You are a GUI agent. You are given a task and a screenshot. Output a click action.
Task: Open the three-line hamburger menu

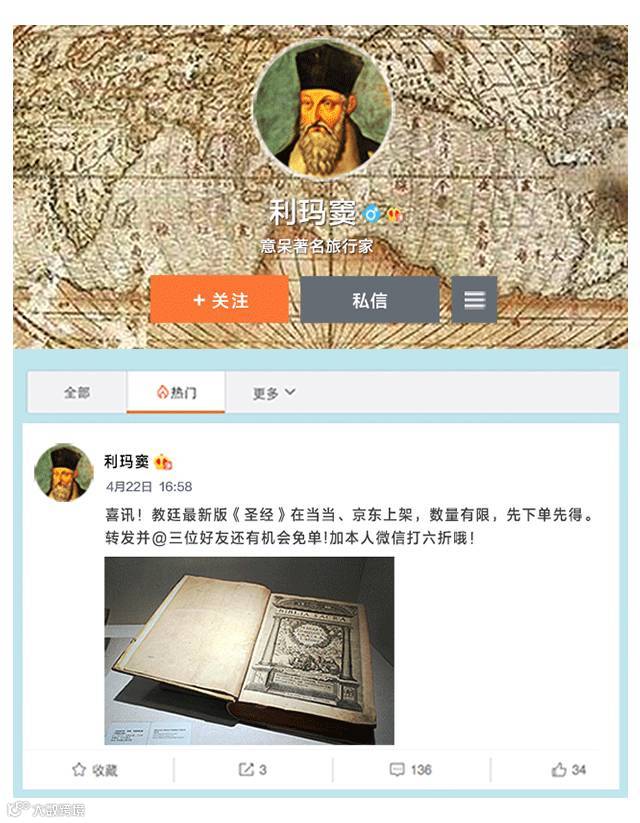coord(474,300)
